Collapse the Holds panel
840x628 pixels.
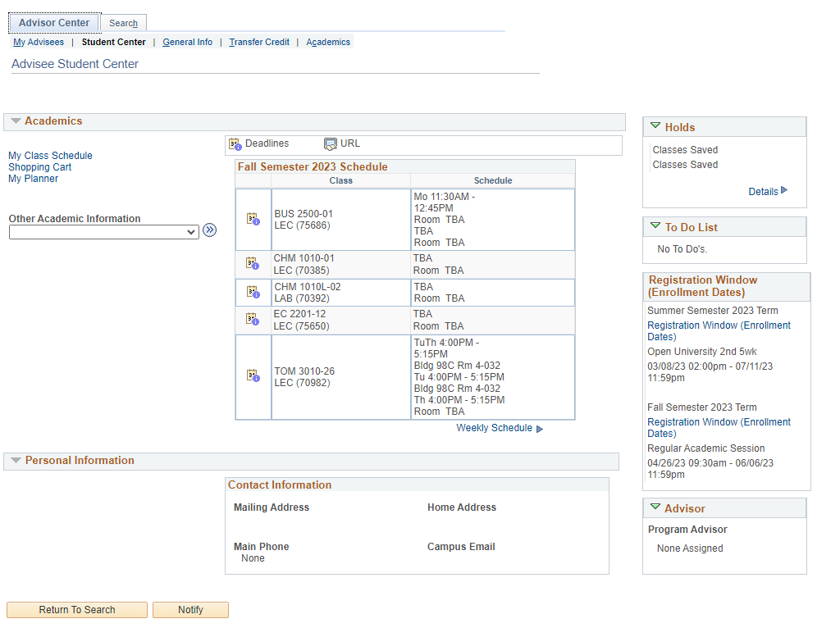(655, 126)
